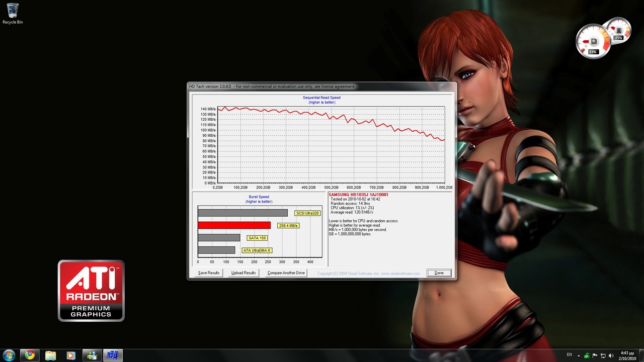Image resolution: width=644 pixels, height=362 pixels.
Task: Click the CPU meter gadget showing 13%
Action: click(x=593, y=41)
